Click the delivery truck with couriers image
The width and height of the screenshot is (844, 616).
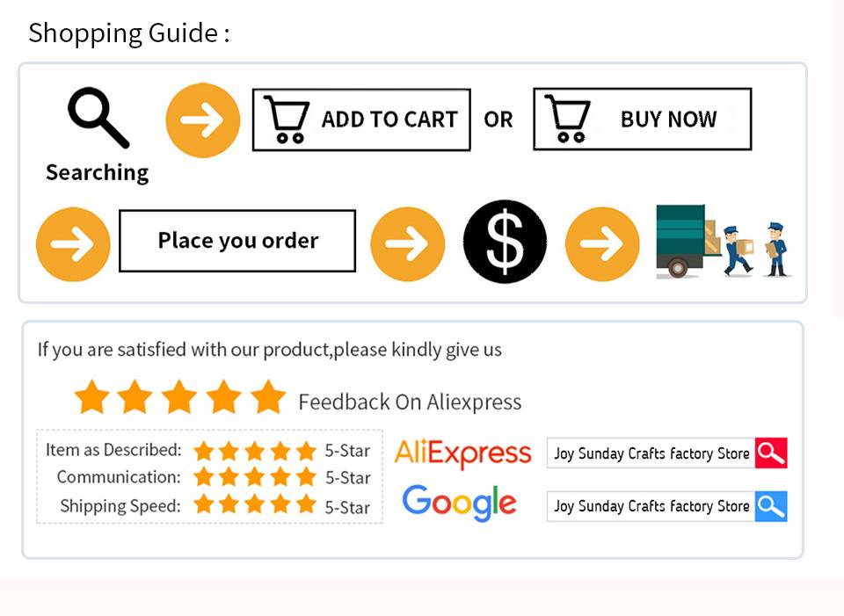pos(723,243)
